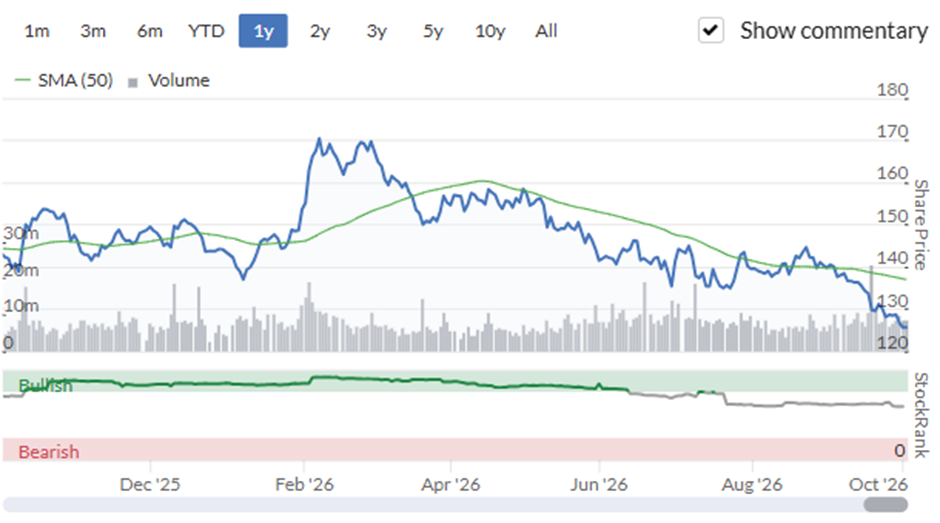This screenshot has width=940, height=523.
Task: Click the 170 price axis value
Action: point(892,131)
